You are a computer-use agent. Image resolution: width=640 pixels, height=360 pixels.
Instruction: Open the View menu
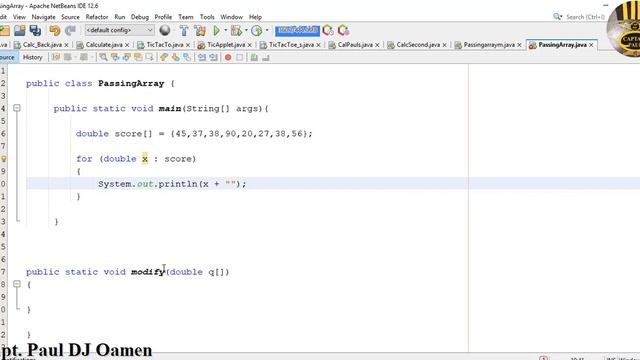(19, 17)
